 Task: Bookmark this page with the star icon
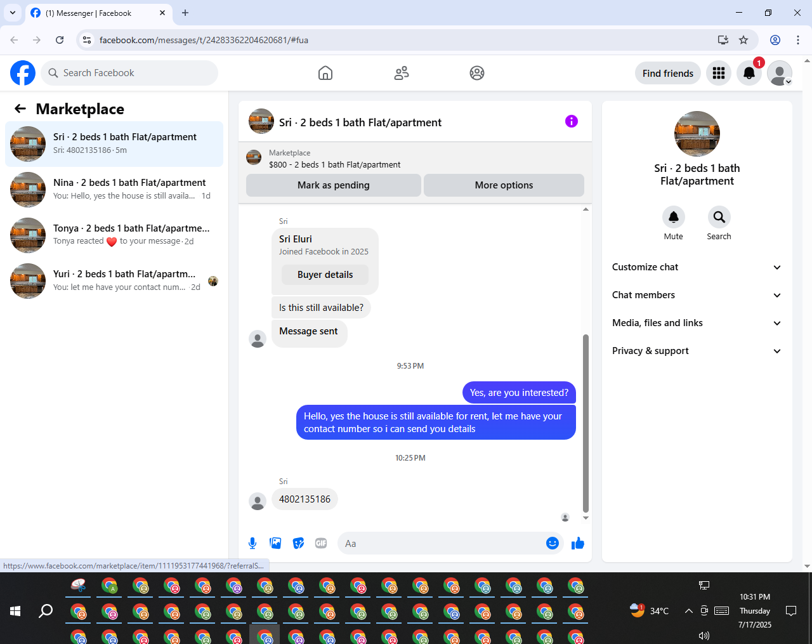743,40
